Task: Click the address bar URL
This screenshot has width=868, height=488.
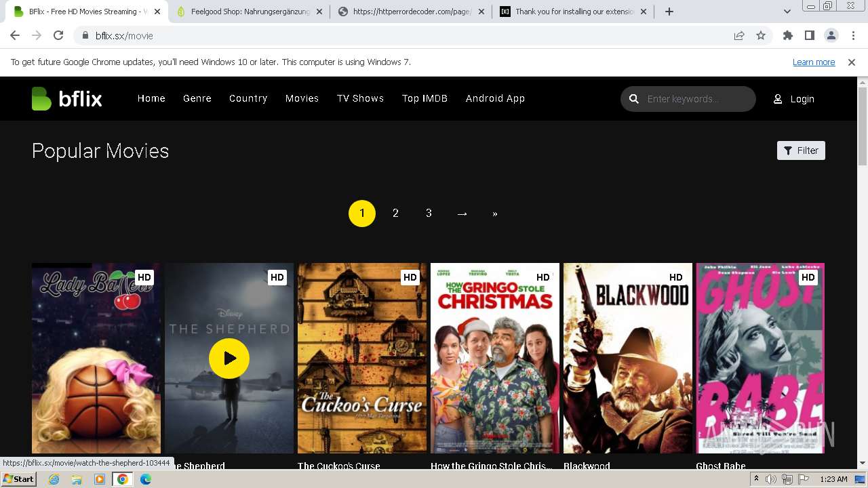Action: coord(124,36)
